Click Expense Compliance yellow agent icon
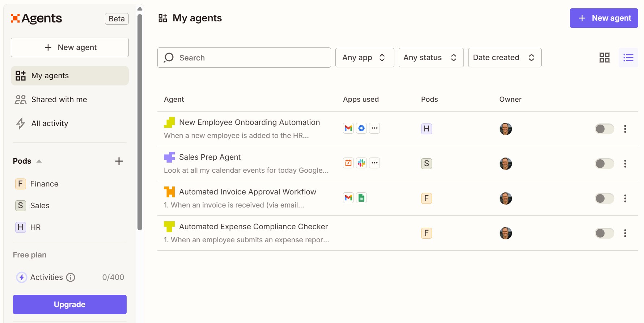The width and height of the screenshot is (644, 323). [x=169, y=227]
